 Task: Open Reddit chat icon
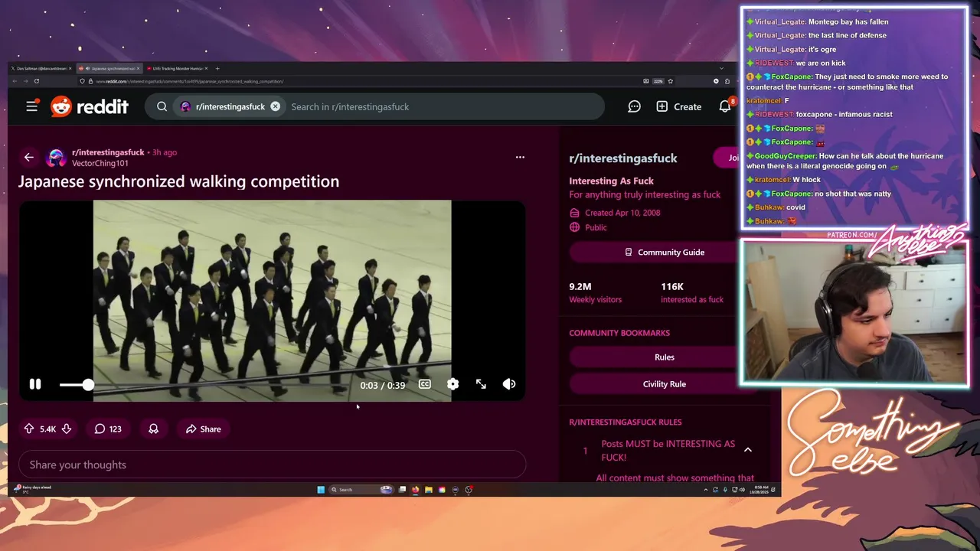(634, 106)
